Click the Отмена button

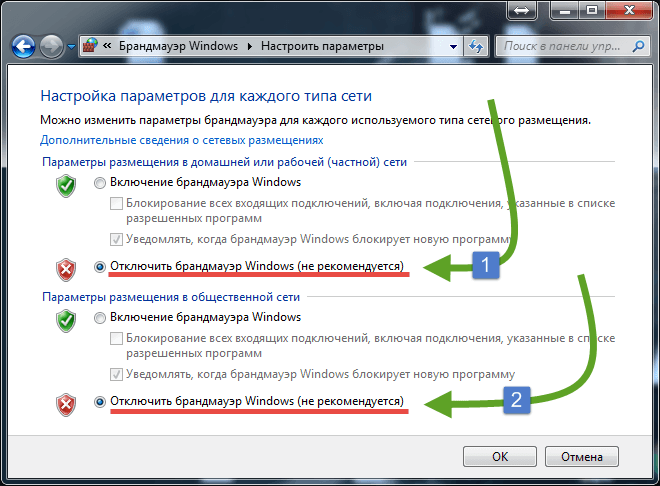point(582,457)
